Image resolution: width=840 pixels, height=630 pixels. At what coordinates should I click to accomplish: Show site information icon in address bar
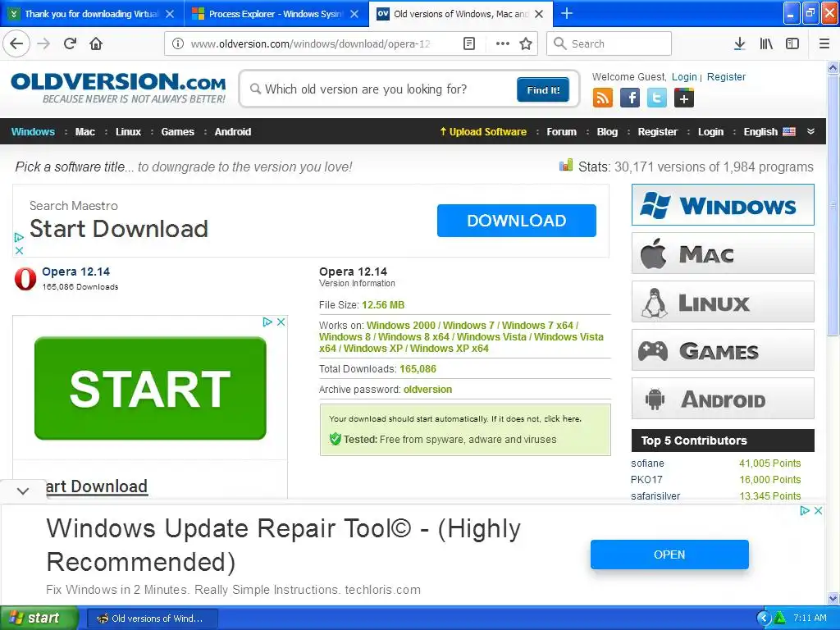pos(177,43)
